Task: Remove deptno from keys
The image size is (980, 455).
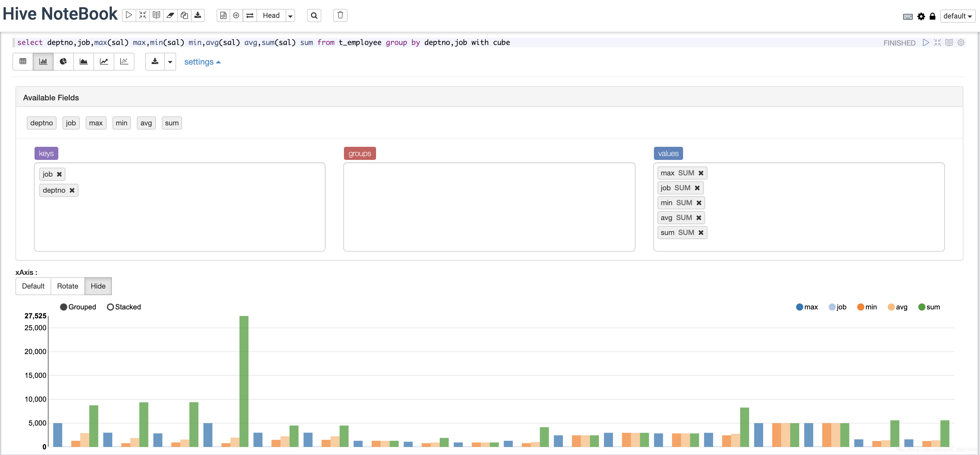Action: [x=72, y=190]
